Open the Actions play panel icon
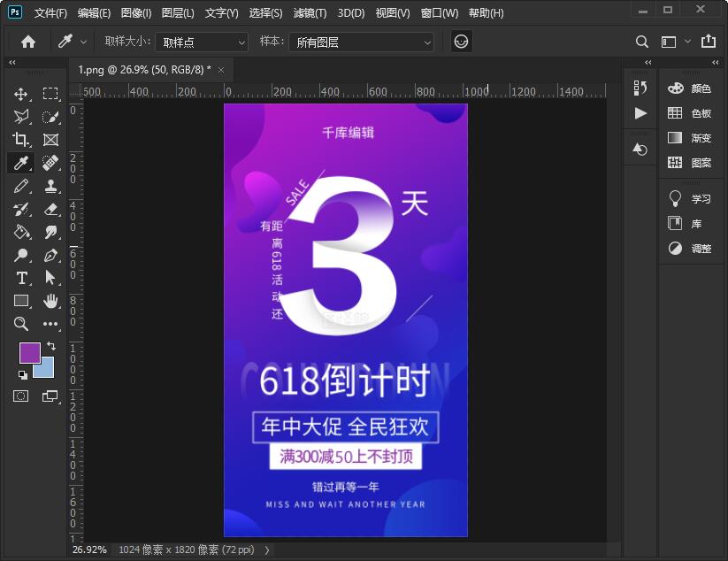This screenshot has width=728, height=561. coord(640,113)
